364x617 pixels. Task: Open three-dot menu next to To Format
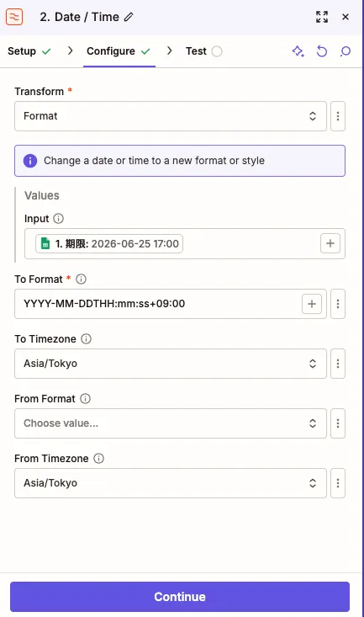click(x=338, y=304)
